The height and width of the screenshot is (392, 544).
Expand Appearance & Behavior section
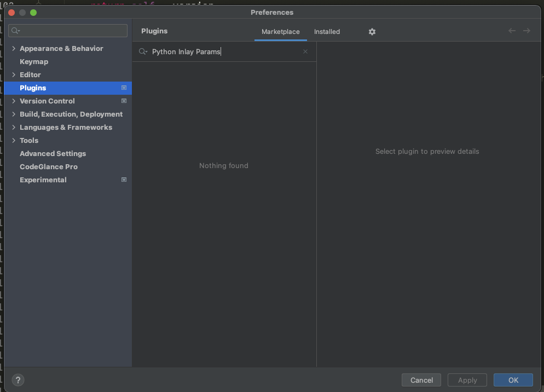pyautogui.click(x=14, y=48)
